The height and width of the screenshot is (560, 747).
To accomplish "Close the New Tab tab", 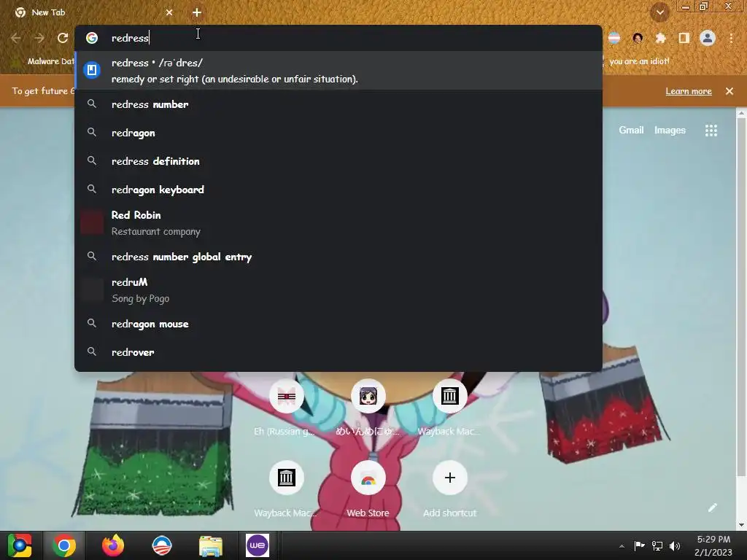I will click(169, 12).
